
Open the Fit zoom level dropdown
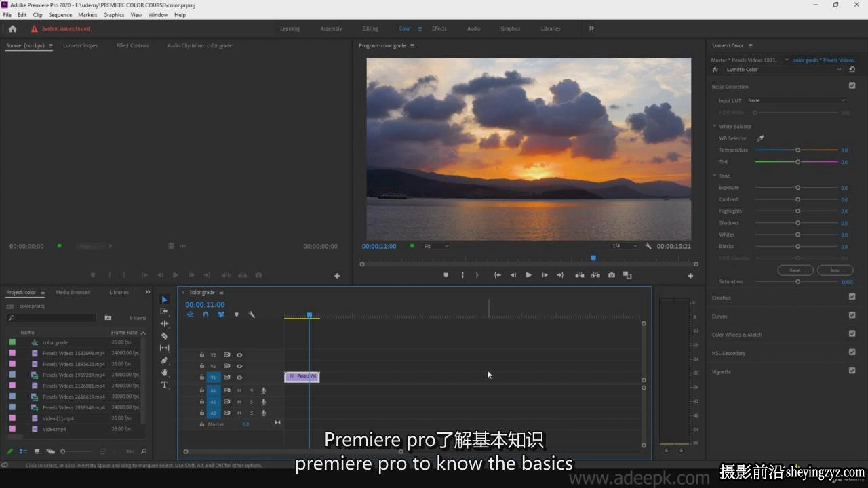tap(436, 246)
